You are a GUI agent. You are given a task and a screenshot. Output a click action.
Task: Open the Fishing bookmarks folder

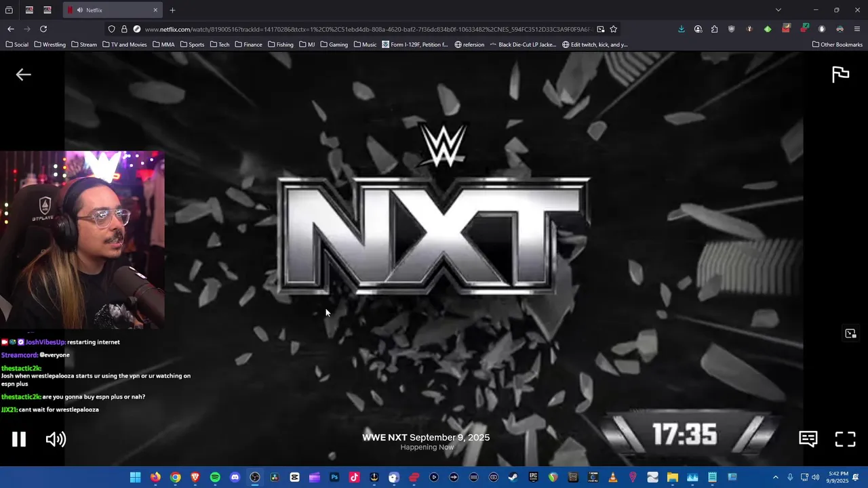[x=281, y=45]
